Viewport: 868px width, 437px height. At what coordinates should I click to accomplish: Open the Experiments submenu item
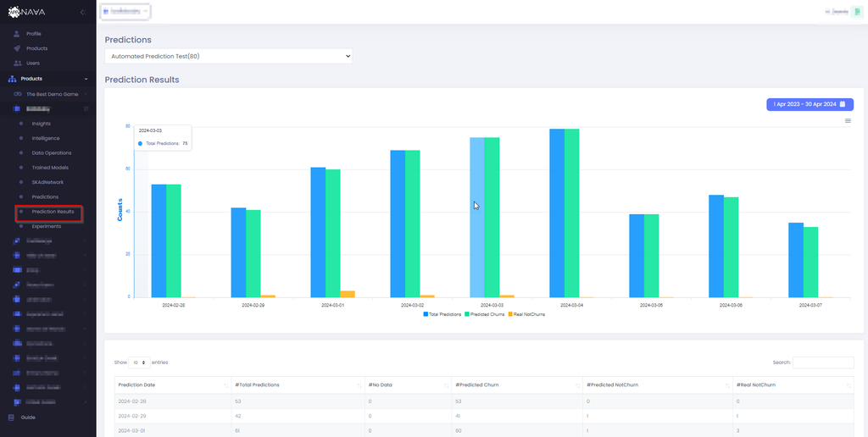pos(48,226)
